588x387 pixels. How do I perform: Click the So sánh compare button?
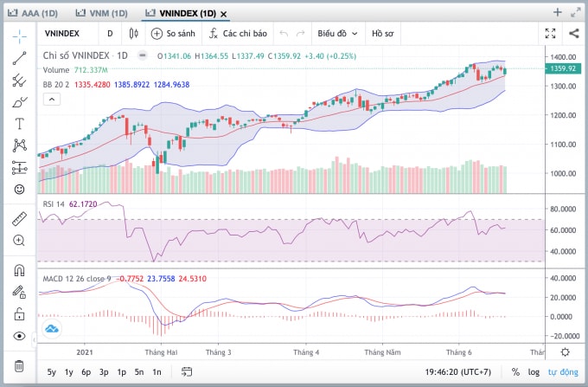click(173, 34)
